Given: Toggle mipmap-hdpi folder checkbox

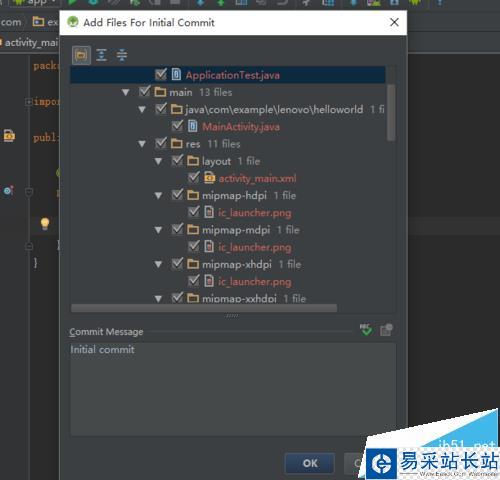Looking at the screenshot, I should coord(177,195).
